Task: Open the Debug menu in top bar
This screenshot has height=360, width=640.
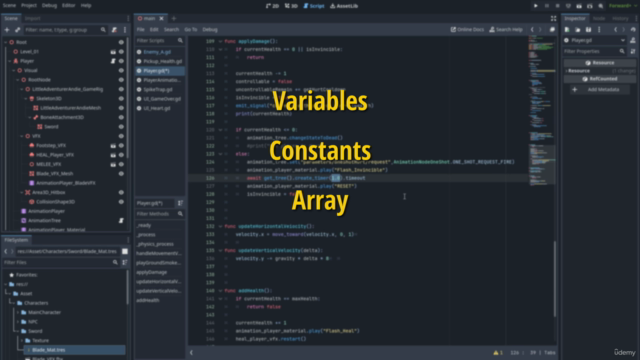Action: click(x=49, y=6)
